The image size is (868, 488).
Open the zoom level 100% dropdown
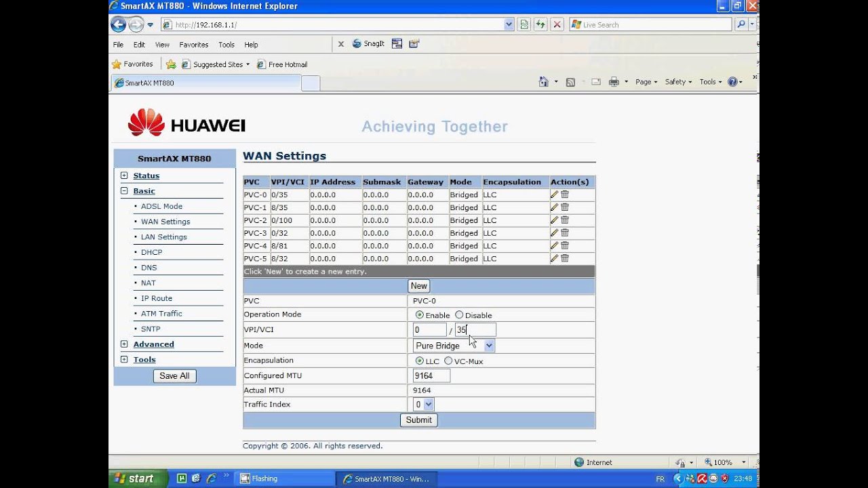[x=744, y=462]
